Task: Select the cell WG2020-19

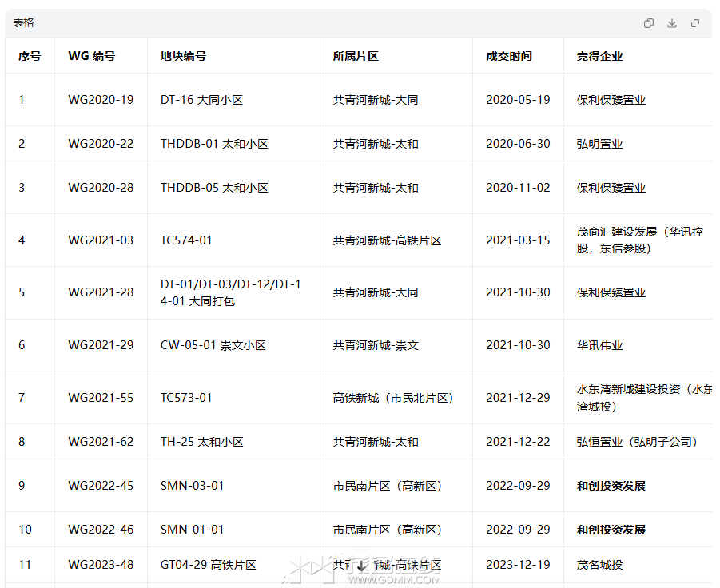Action: pos(101,100)
